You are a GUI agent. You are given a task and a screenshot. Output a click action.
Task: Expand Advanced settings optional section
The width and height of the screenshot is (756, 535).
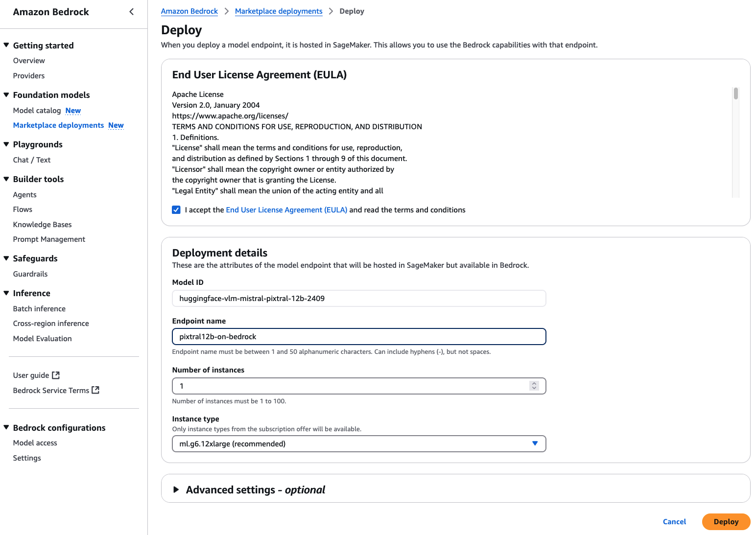176,489
